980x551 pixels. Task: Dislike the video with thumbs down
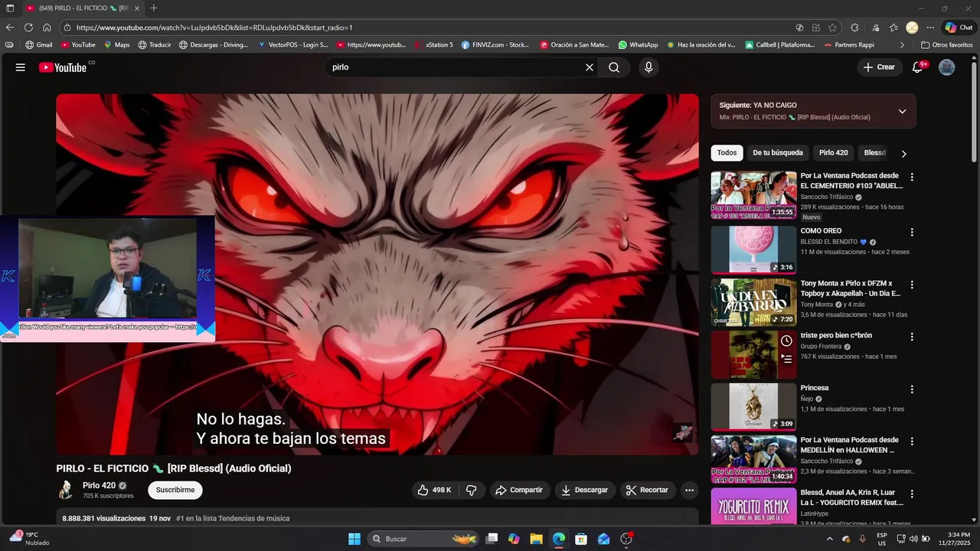pos(472,490)
